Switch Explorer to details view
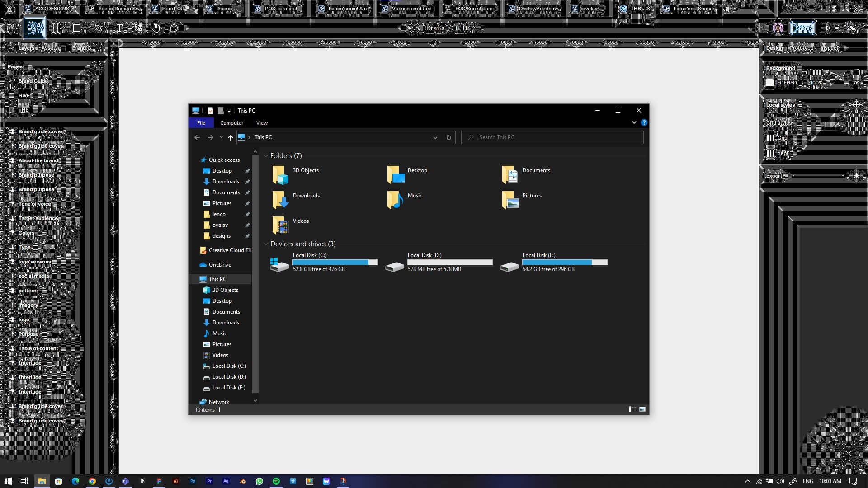 [x=632, y=409]
